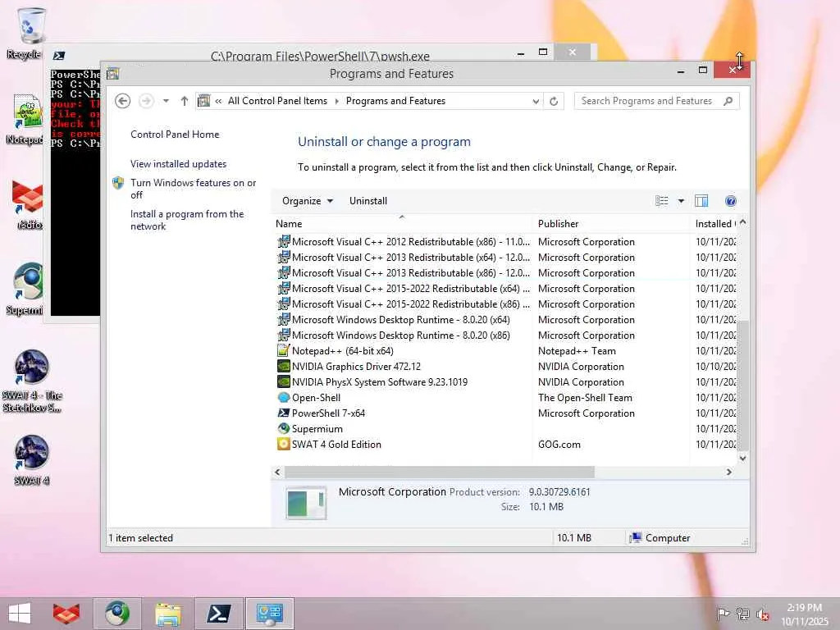Screen dimensions: 840x630
Task: Select the Supermium desktop shortcut
Action: pos(25,290)
